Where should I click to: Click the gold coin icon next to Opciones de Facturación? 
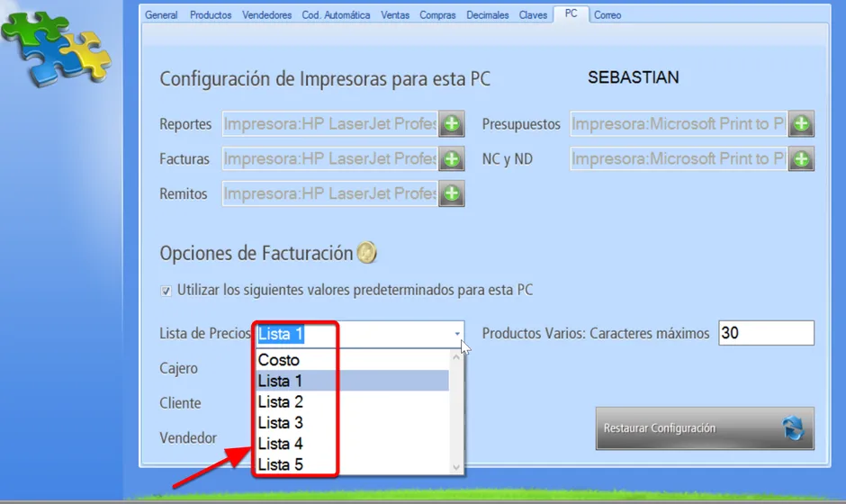coord(367,252)
